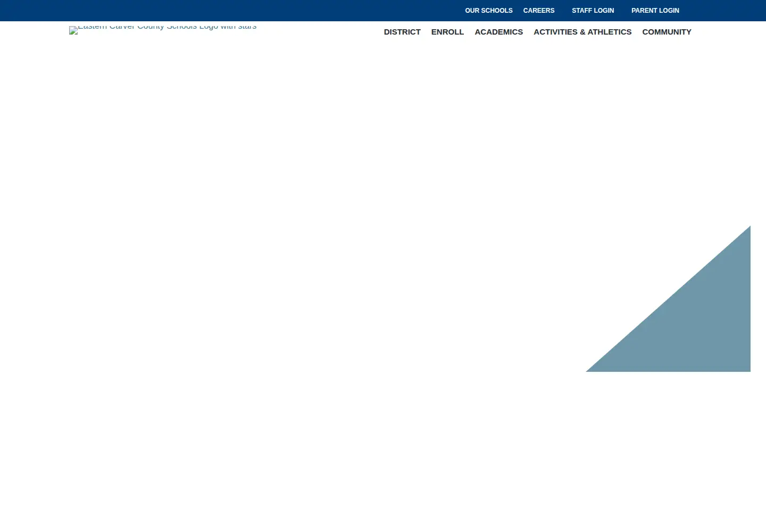
Task: Open the Community menu
Action: pos(667,32)
